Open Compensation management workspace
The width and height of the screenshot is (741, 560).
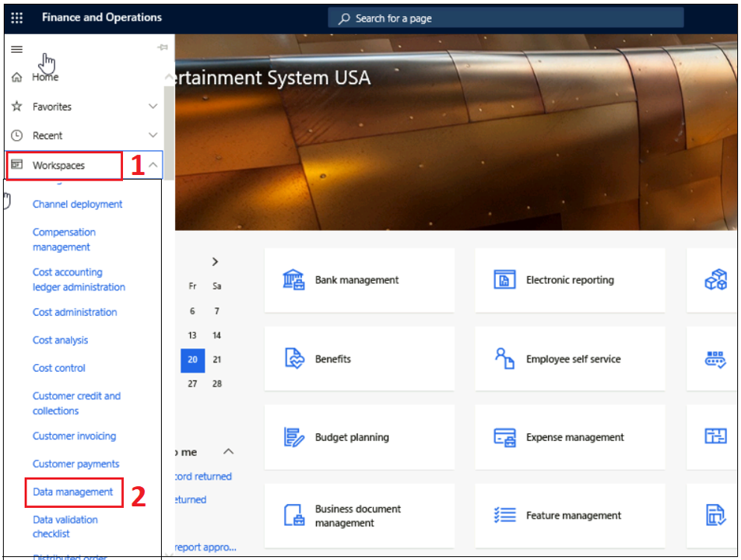pos(64,240)
